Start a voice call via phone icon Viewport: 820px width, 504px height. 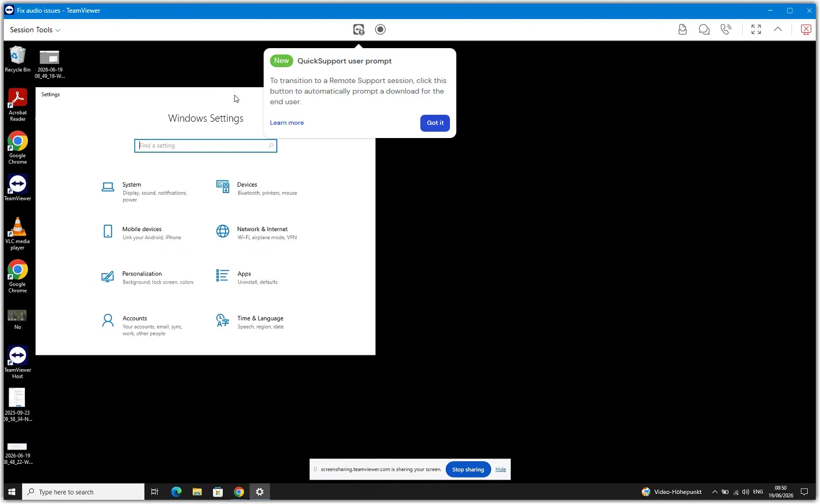point(726,30)
